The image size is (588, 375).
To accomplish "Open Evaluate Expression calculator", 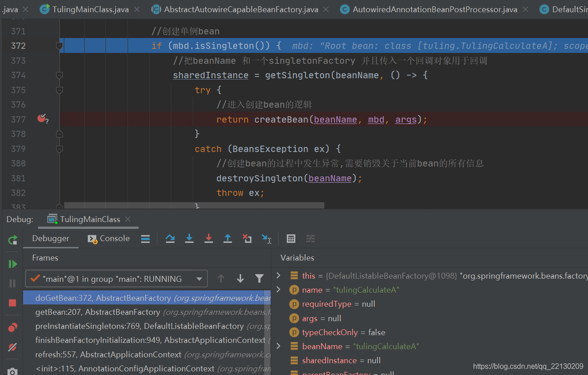I will [x=291, y=238].
